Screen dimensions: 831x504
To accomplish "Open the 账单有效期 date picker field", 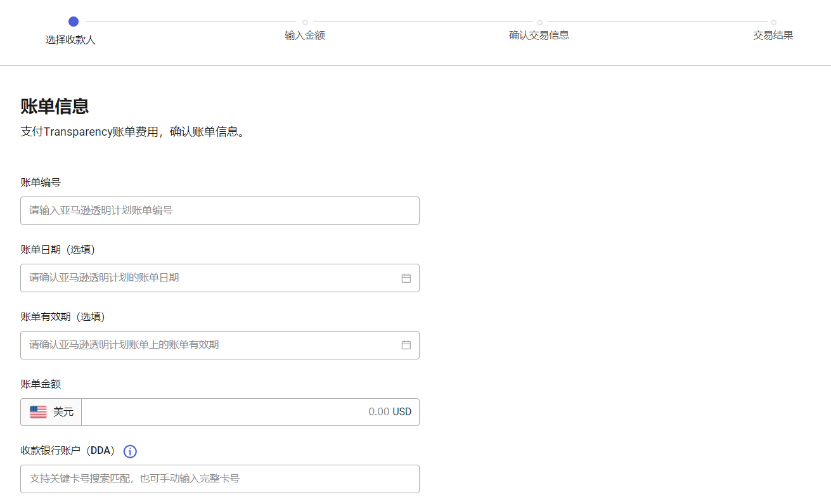I will pos(209,345).
